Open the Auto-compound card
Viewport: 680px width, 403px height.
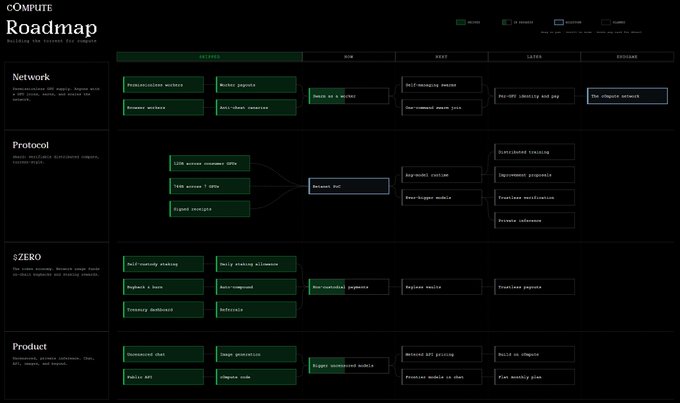coord(256,287)
